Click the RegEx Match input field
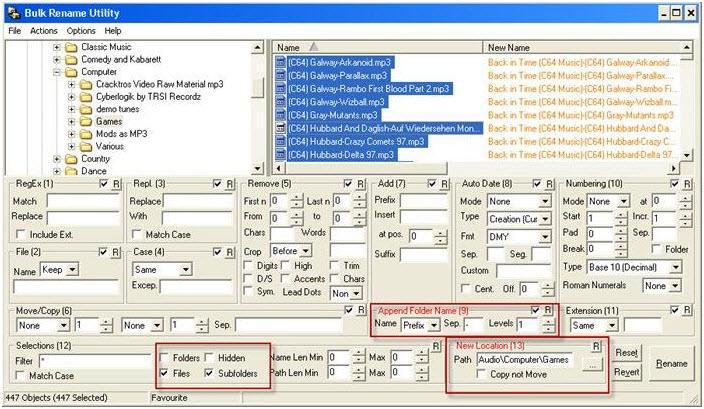This screenshot has width=704, height=409. [83, 202]
